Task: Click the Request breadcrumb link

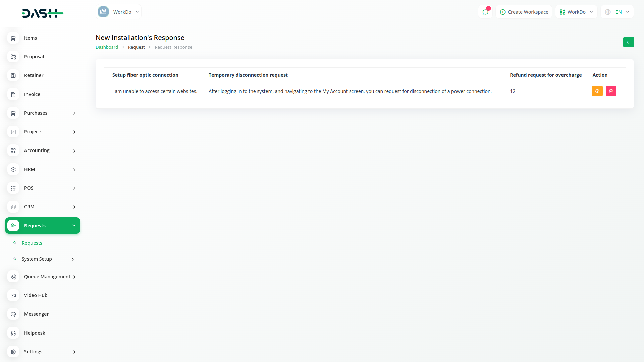Action: [136, 47]
